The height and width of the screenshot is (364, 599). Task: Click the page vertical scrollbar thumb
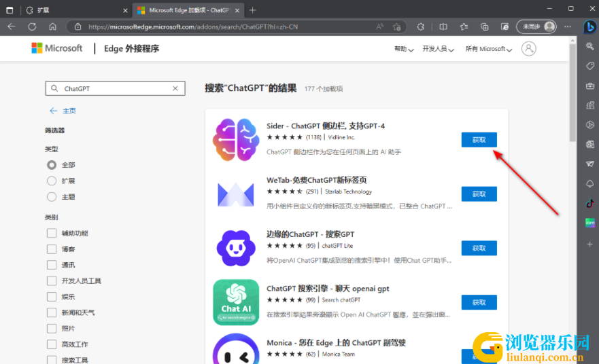click(572, 92)
